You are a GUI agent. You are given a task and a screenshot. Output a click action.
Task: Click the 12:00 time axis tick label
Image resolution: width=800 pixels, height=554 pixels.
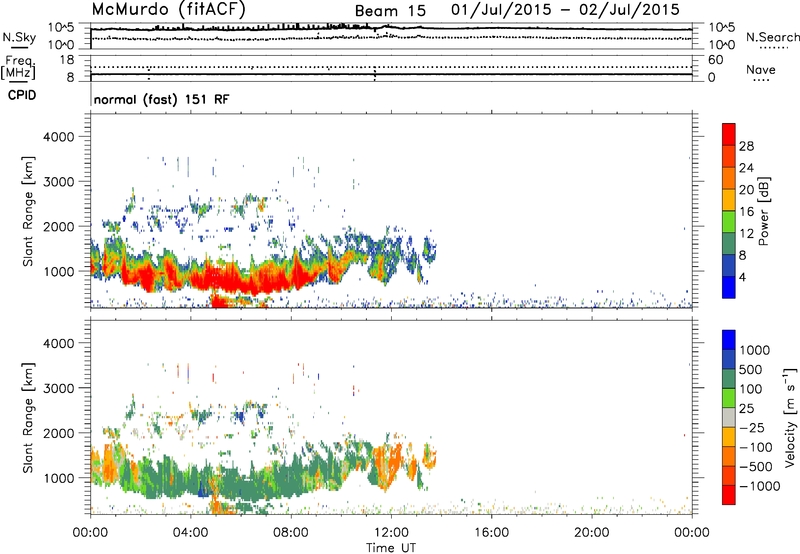391,533
